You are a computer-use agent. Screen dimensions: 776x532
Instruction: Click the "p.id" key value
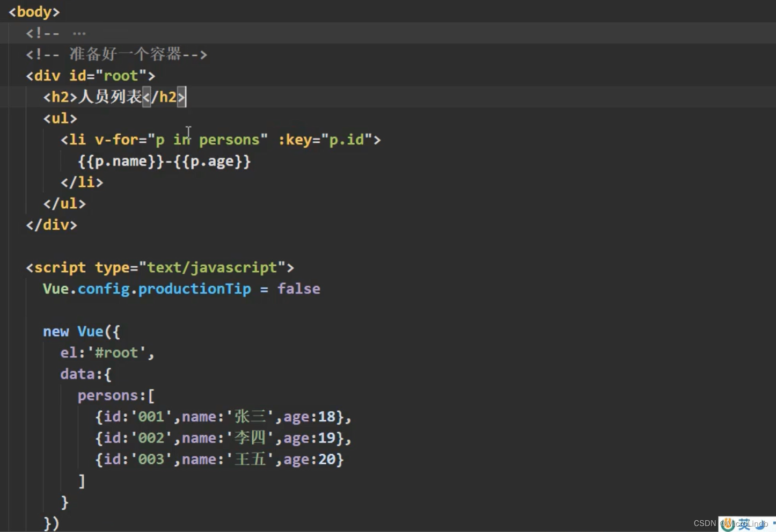347,140
